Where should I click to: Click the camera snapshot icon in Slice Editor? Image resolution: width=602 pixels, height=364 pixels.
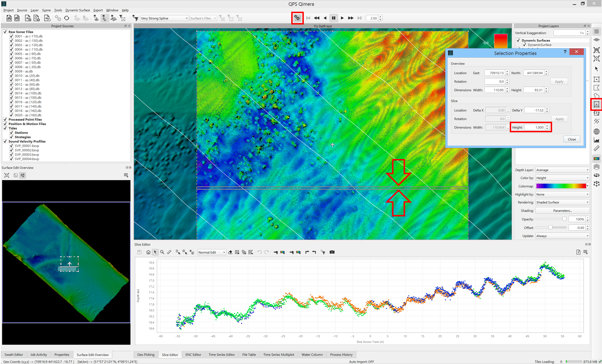(332, 252)
